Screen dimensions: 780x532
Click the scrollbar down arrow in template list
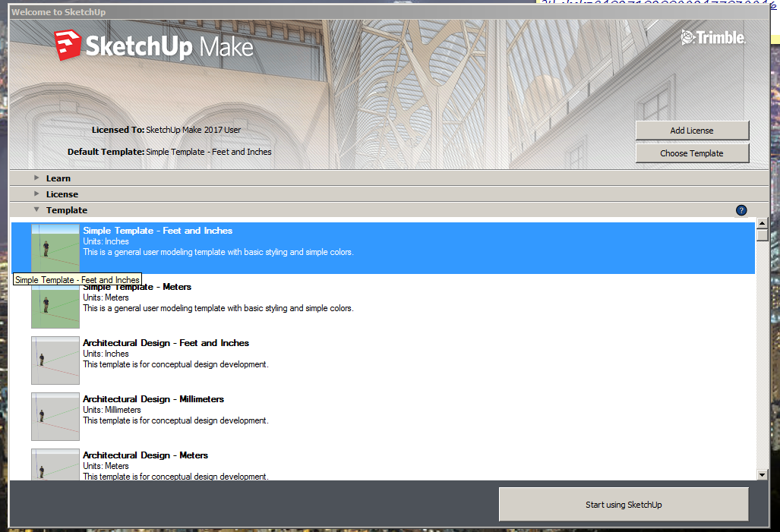(762, 475)
